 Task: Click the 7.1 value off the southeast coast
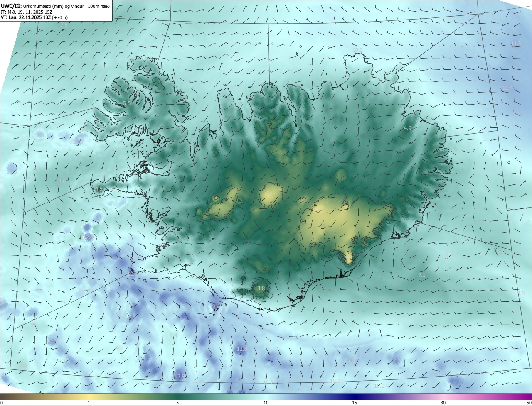click(x=422, y=275)
